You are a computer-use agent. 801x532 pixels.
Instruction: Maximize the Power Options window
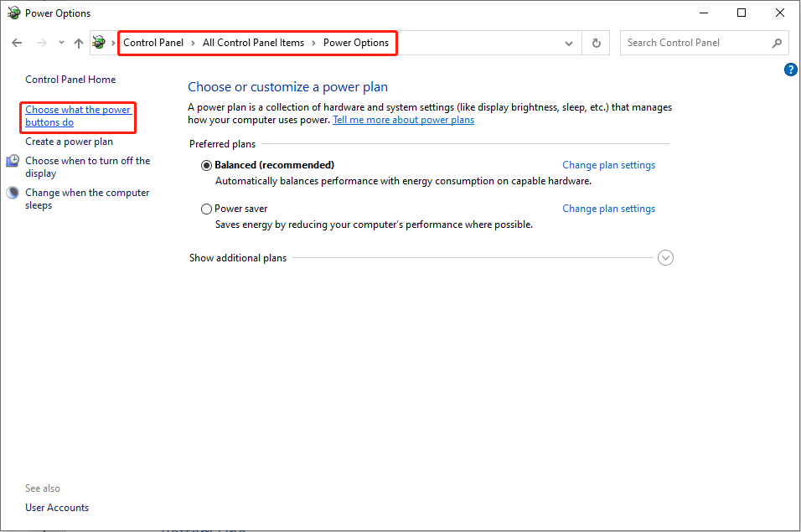coord(742,13)
